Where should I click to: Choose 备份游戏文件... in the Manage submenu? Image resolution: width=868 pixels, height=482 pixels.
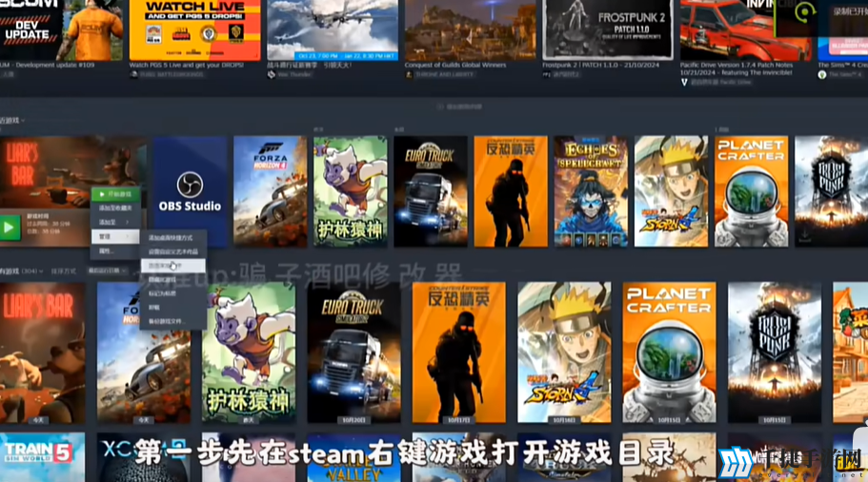tap(173, 321)
